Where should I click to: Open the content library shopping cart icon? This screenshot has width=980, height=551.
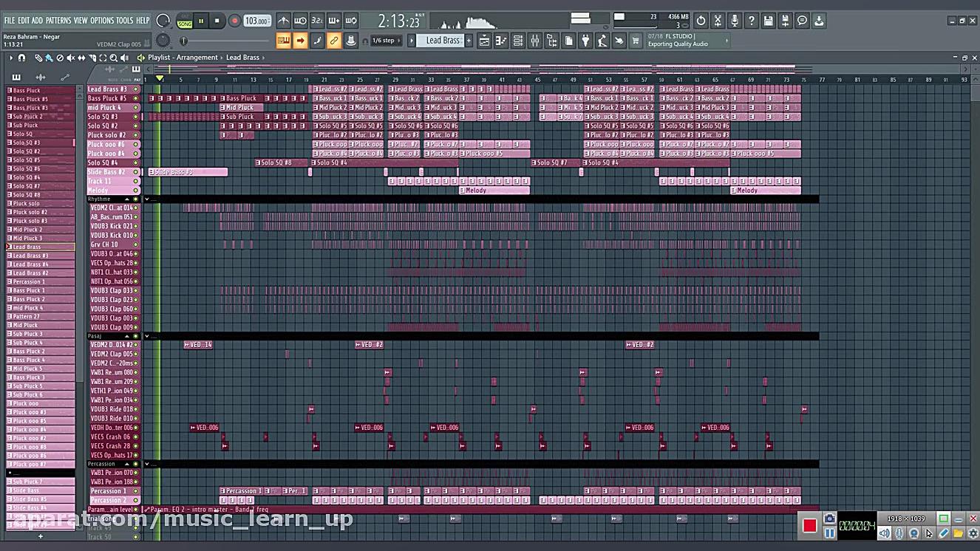coord(635,41)
